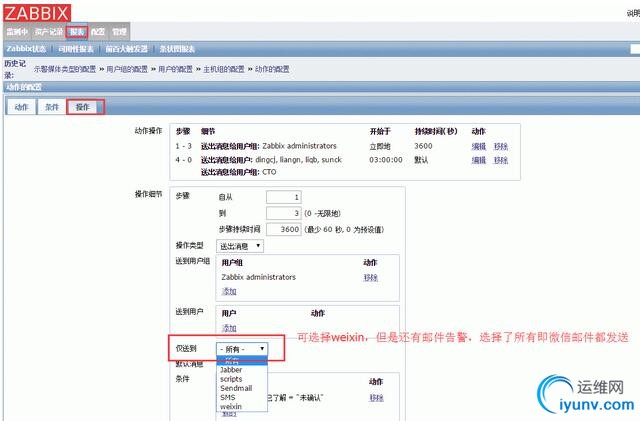
Task: Open 示警媒体类型的配置 history link
Action: pyautogui.click(x=64, y=69)
